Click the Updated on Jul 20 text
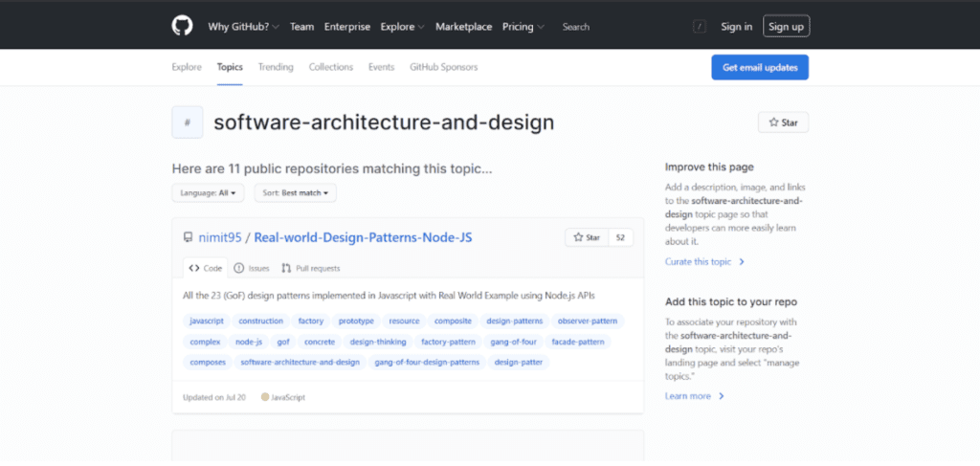 214,397
